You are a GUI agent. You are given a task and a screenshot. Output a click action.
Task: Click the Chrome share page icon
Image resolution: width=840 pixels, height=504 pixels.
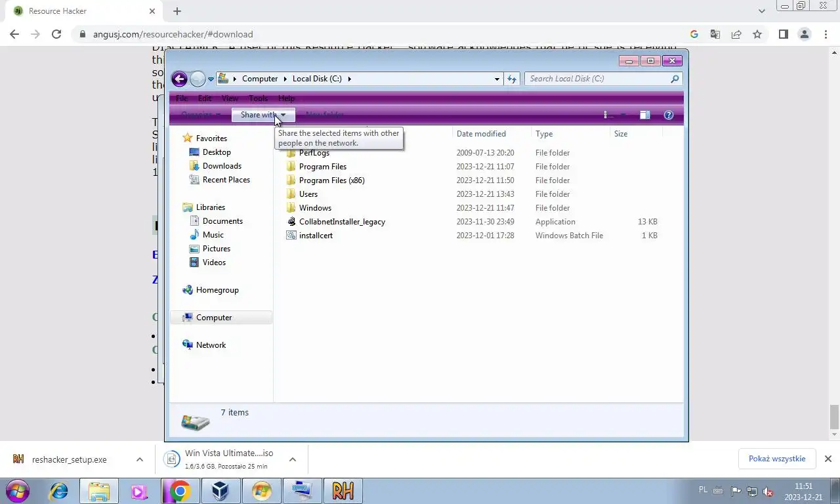[x=736, y=34]
